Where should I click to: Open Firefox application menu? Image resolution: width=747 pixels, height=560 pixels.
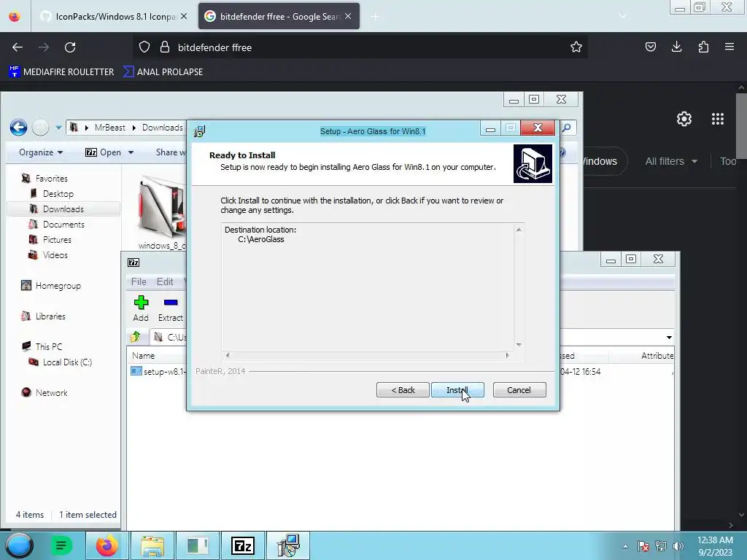pyautogui.click(x=729, y=47)
